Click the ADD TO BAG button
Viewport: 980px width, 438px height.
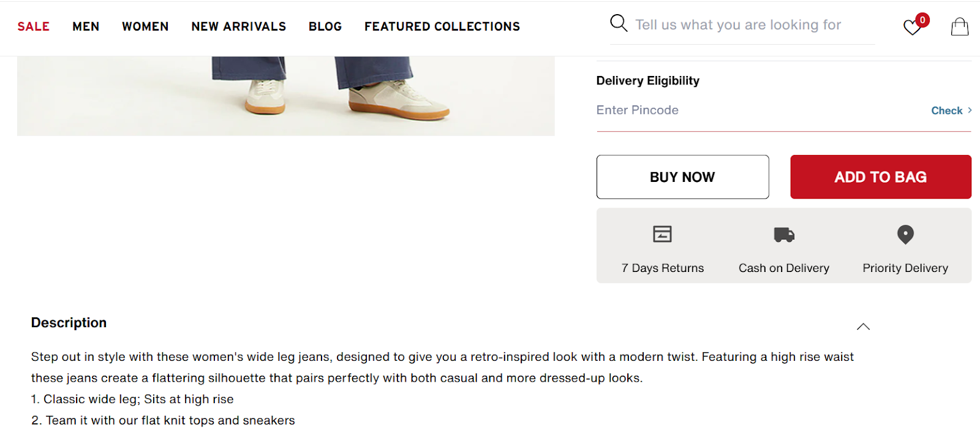click(x=880, y=176)
